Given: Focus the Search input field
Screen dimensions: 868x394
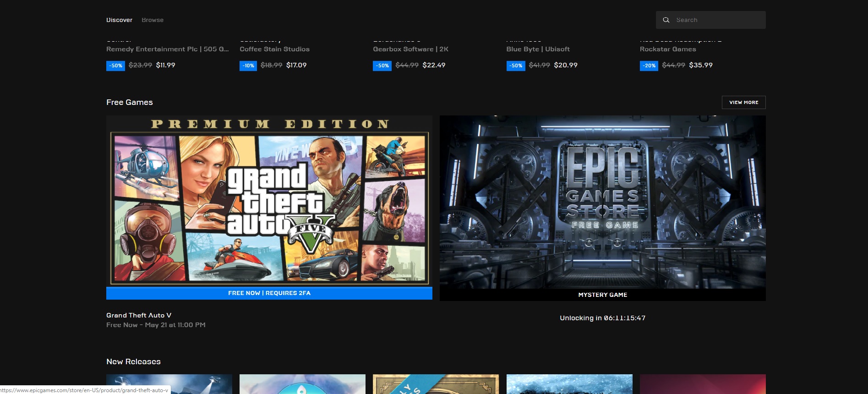Looking at the screenshot, I should [x=710, y=20].
